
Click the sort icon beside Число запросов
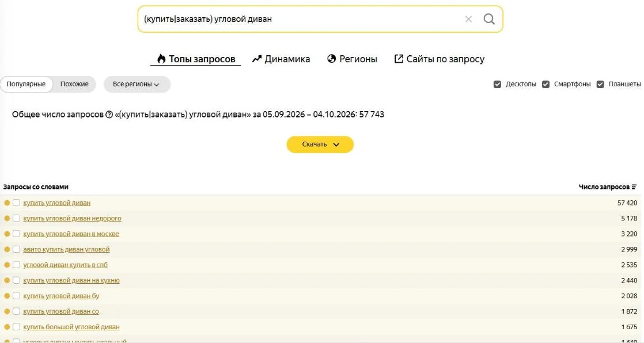pyautogui.click(x=634, y=186)
